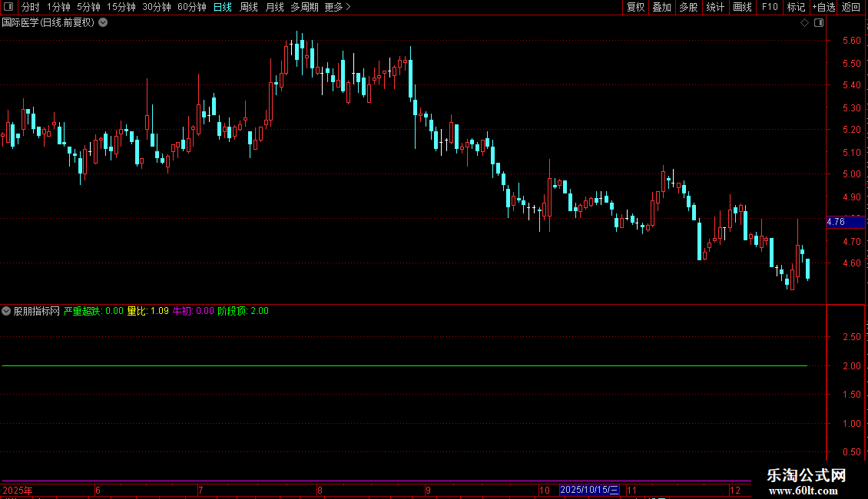Viewport: 868px width, 499px height.
Task: Click the 2025/10/15/三 date label
Action: click(x=589, y=490)
